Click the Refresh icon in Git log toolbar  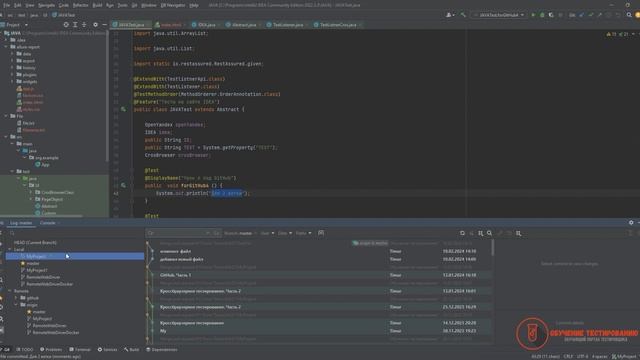pyautogui.click(x=462, y=233)
